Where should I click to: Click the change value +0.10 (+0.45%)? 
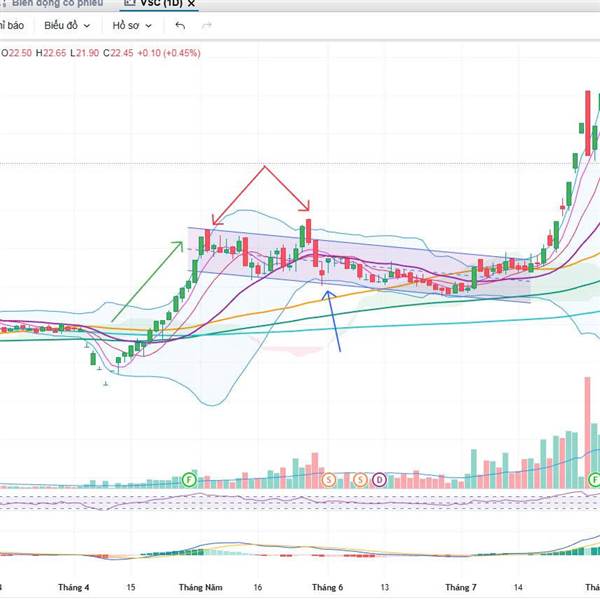(169, 53)
